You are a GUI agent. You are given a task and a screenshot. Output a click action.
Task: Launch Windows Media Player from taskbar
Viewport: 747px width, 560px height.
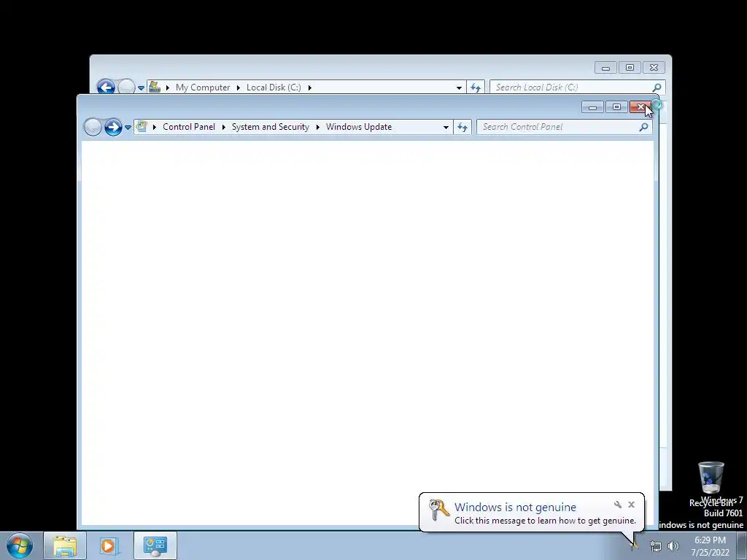109,545
